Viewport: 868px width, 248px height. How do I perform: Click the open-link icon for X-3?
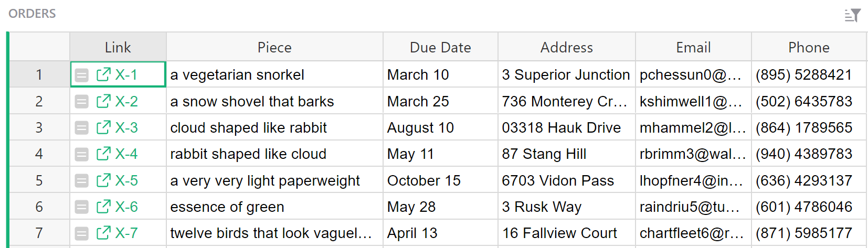[x=103, y=127]
